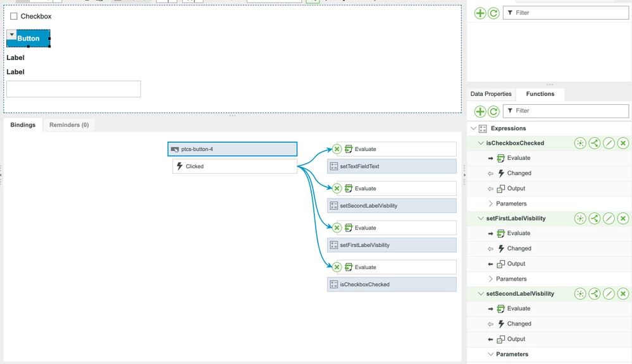Open the Reminders (0) tab
The height and width of the screenshot is (364, 632).
coord(69,125)
